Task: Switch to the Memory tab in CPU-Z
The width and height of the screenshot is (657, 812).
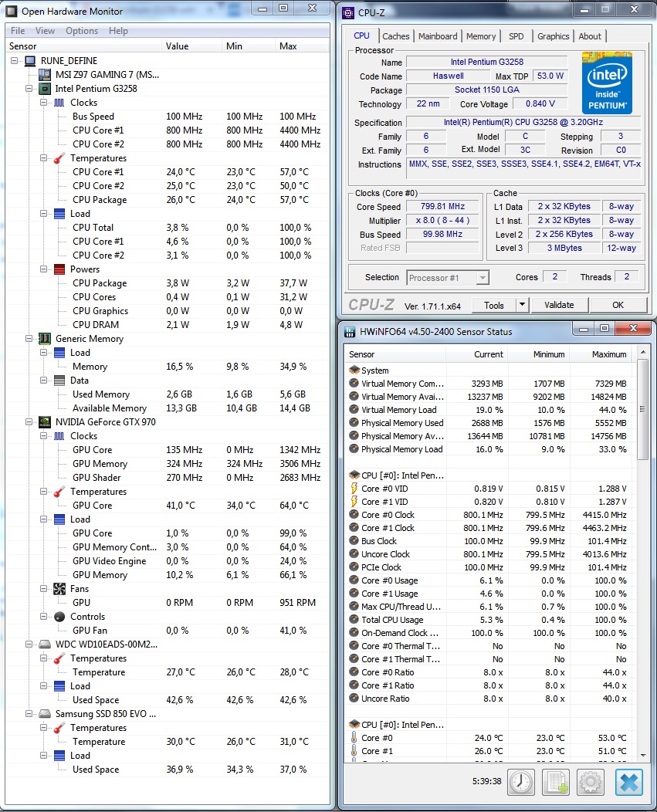Action: (x=481, y=36)
